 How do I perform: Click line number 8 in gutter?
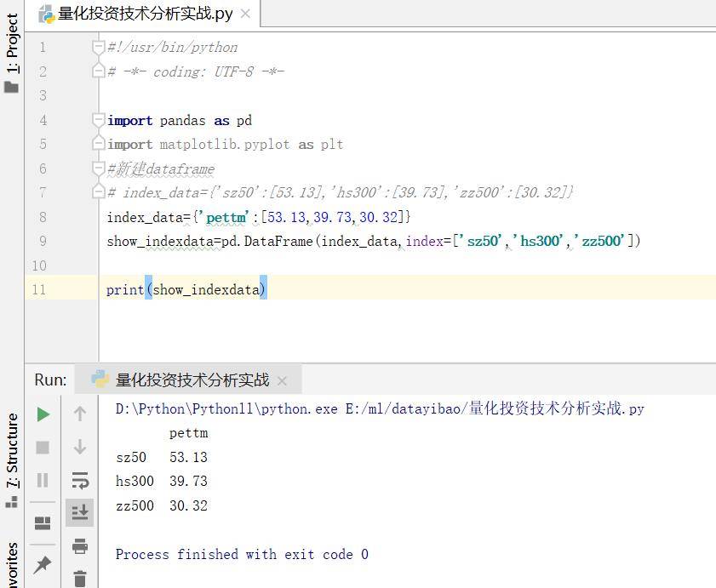[x=43, y=217]
